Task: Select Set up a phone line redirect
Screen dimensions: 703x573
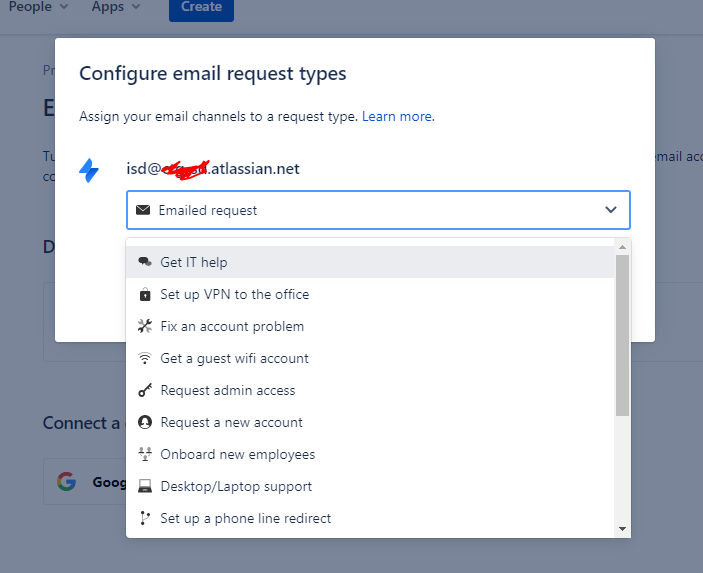Action: click(370, 518)
